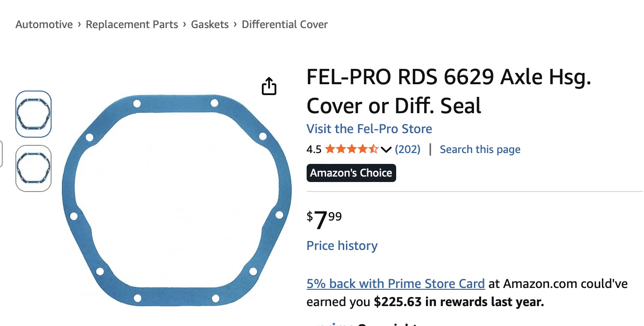Click the share icon above product image
644x326 pixels.
pos(269,86)
